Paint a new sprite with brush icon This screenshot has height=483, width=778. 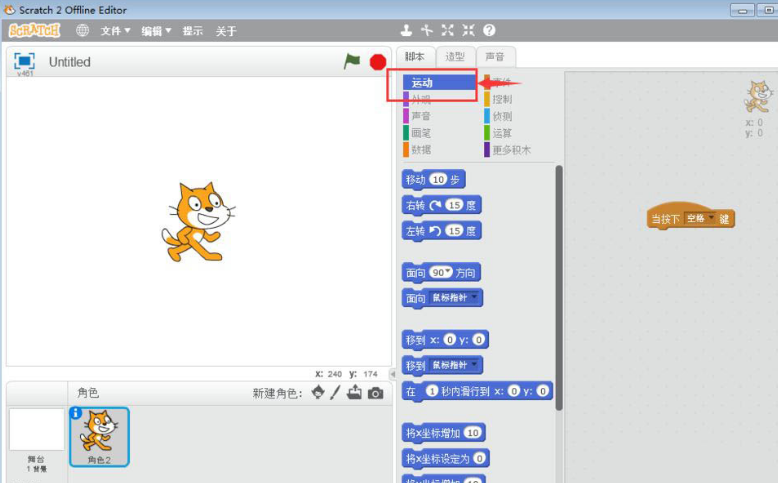pos(335,393)
